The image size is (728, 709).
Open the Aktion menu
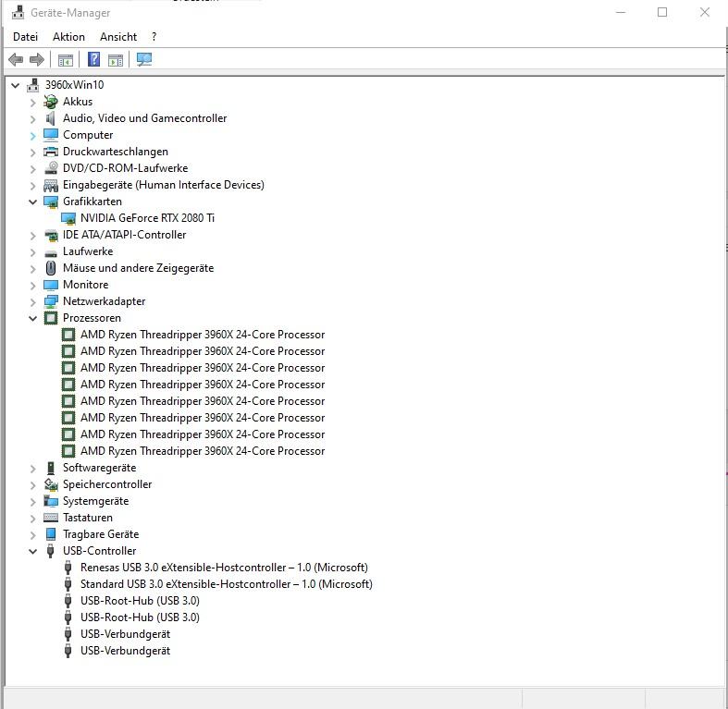pos(68,37)
